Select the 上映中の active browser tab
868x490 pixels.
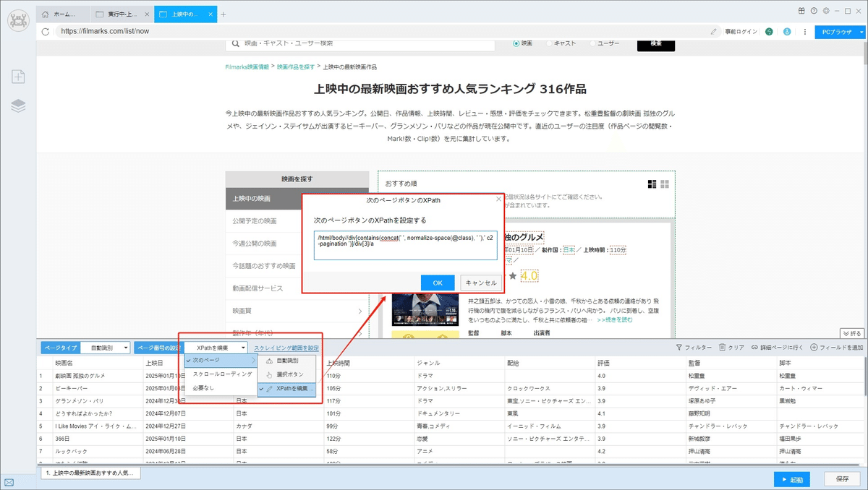pos(185,14)
